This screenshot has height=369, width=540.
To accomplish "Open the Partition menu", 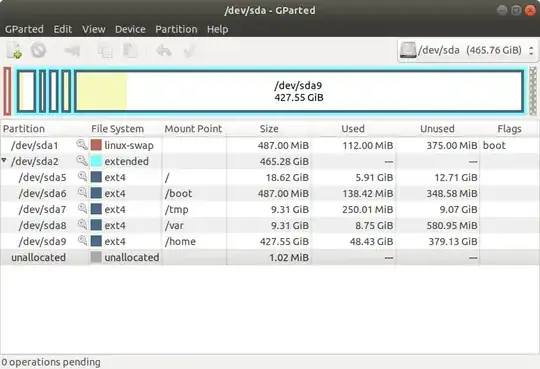I will pos(176,29).
